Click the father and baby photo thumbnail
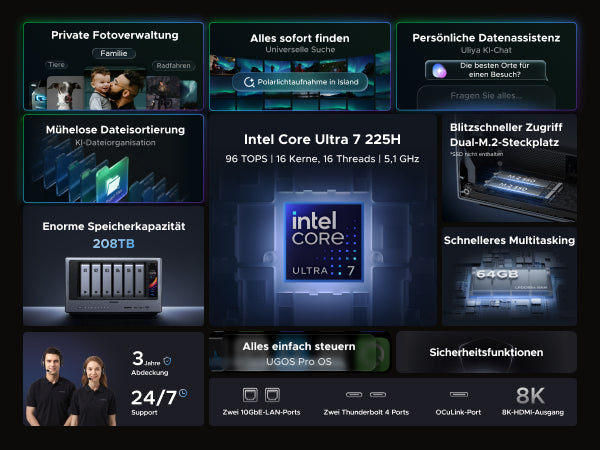Viewport: 600px width, 450px height. click(115, 89)
